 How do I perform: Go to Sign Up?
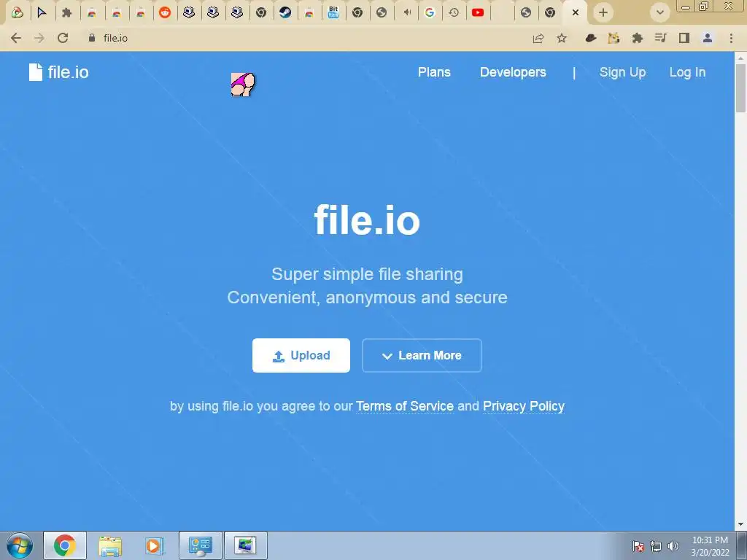[x=623, y=72]
